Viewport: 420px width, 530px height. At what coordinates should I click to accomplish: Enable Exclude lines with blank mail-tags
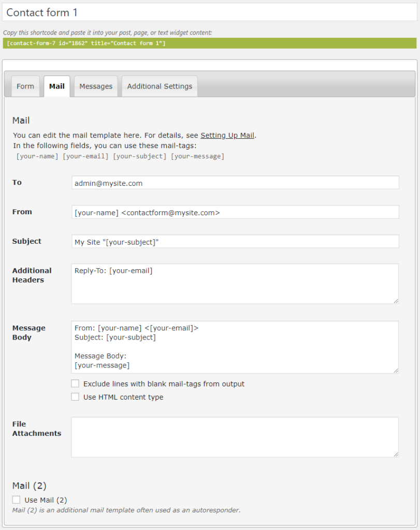coord(75,384)
